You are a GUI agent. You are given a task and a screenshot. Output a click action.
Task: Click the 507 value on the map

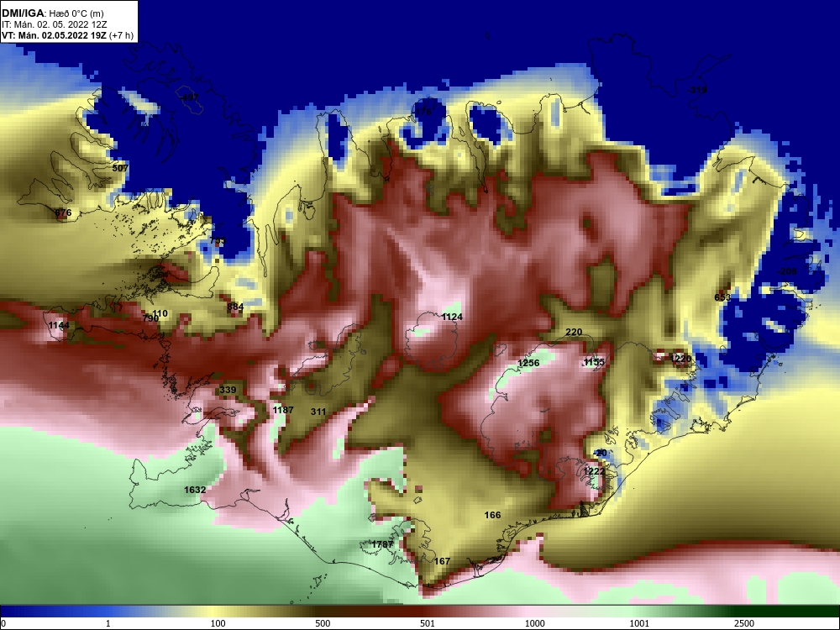pyautogui.click(x=120, y=168)
